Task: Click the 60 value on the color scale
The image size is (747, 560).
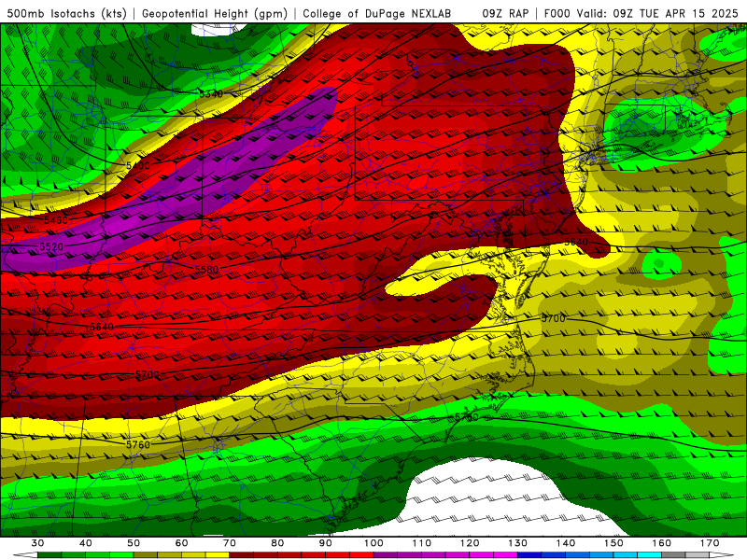Action: (181, 543)
